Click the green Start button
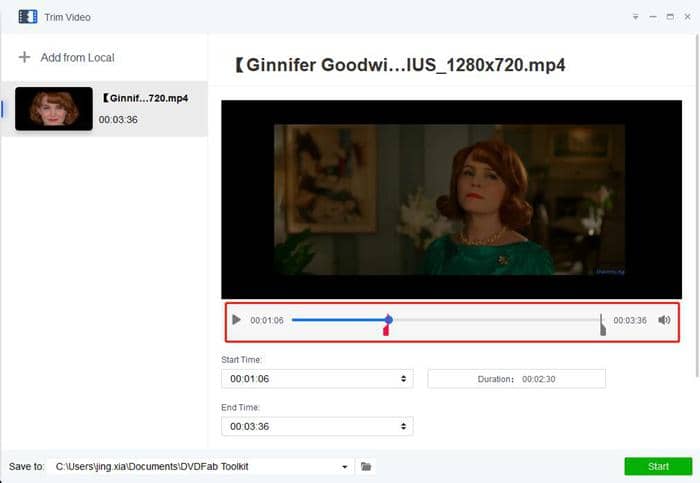The image size is (700, 483). click(658, 466)
